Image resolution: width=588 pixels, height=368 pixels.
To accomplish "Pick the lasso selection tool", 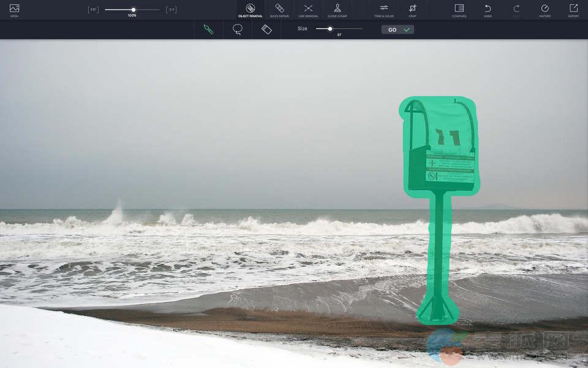I will (x=237, y=29).
